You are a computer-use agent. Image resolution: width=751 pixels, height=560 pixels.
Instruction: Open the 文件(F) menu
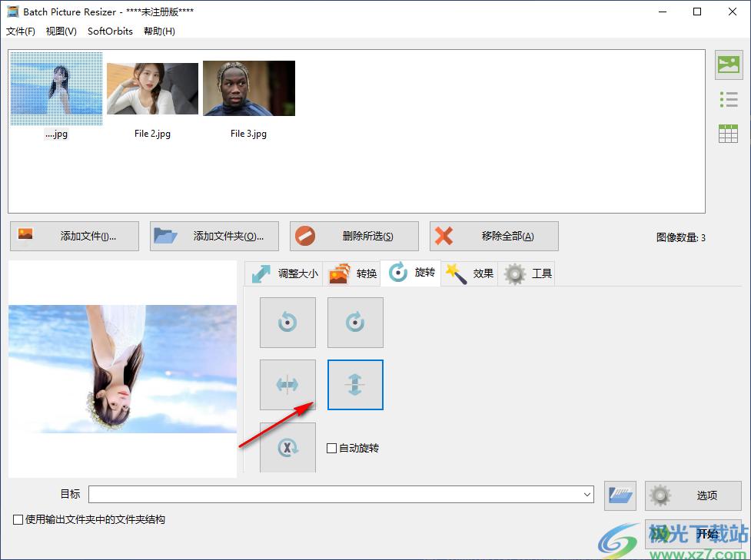[x=21, y=31]
